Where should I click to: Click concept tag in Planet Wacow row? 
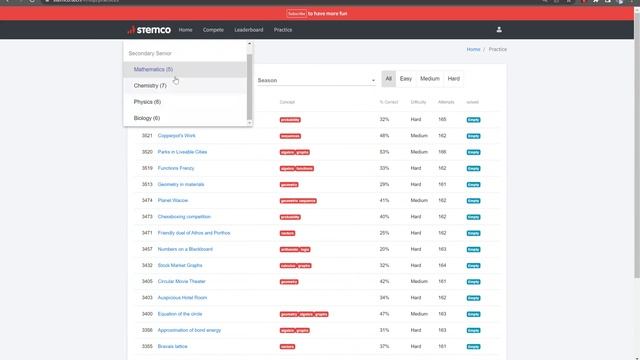tap(298, 201)
